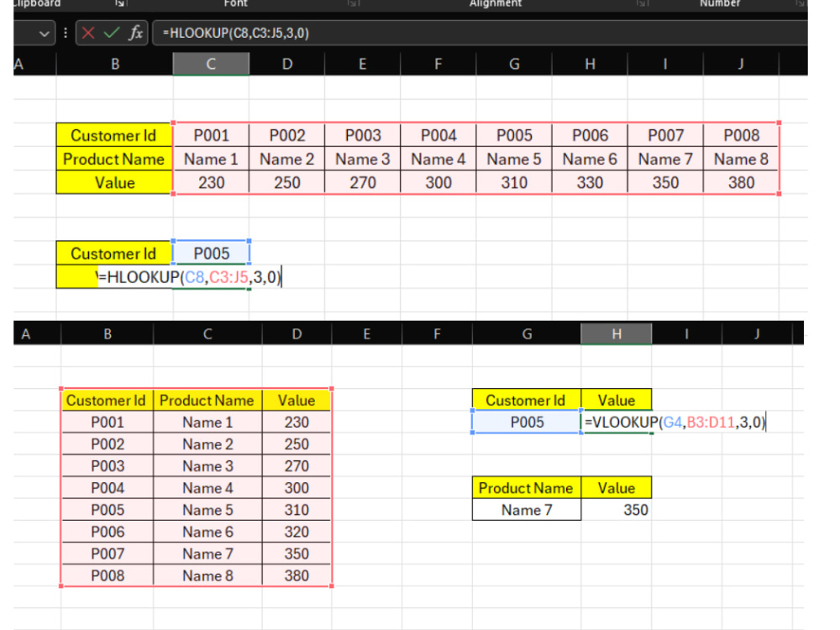
Task: Click the value 380 in the horizontal table
Action: [x=741, y=182]
